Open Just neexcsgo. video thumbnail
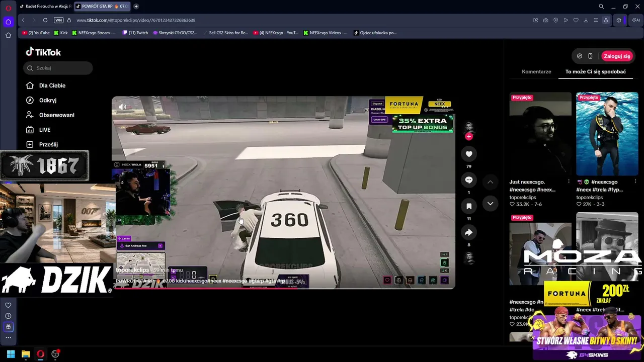The height and width of the screenshot is (362, 644). pyautogui.click(x=540, y=134)
